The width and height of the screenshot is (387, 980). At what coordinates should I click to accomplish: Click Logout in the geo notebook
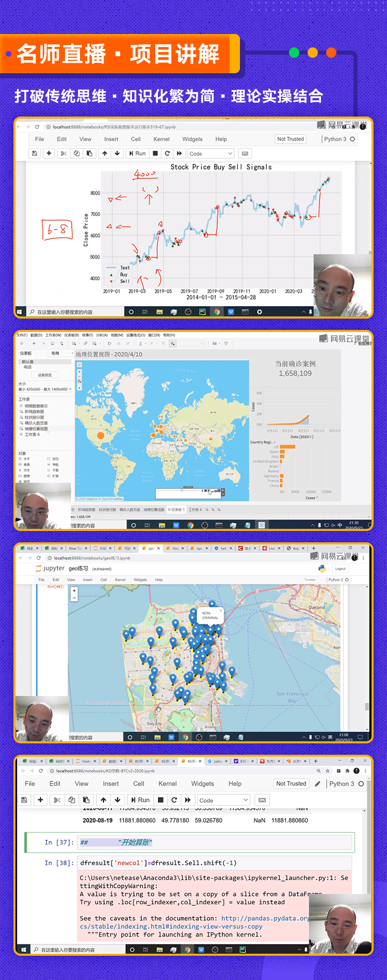[341, 569]
